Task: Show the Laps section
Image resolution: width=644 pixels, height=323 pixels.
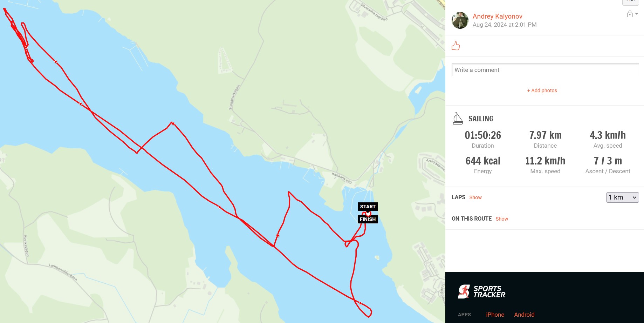Action: [x=475, y=197]
